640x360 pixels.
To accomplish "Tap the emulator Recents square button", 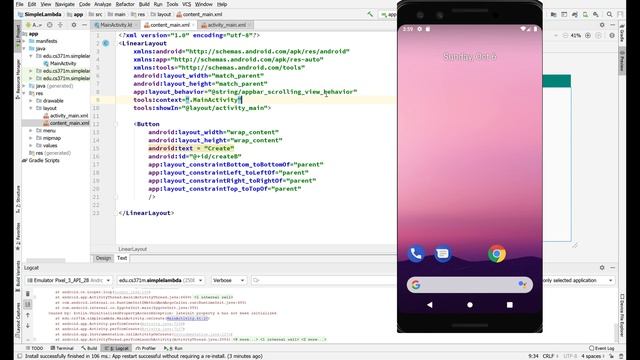I will 509,304.
